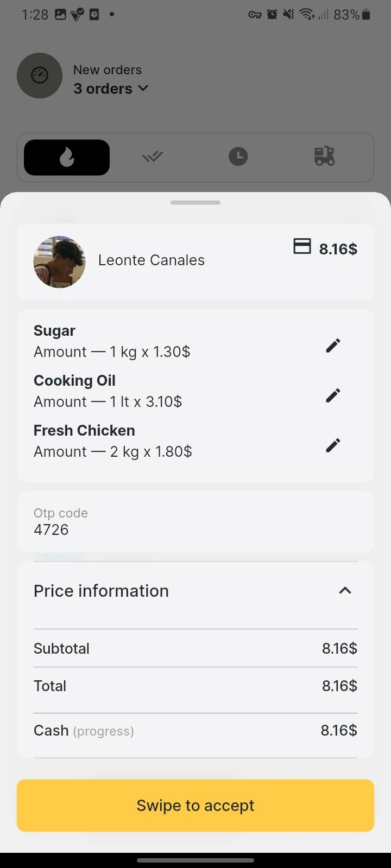Tap the battery indicator in status bar

365,15
